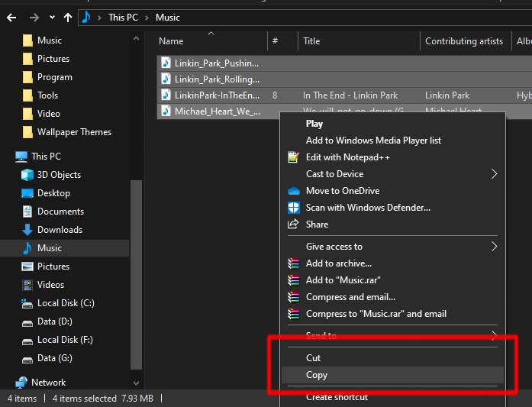Click the Linkin Park contributing artist cell

coord(447,95)
